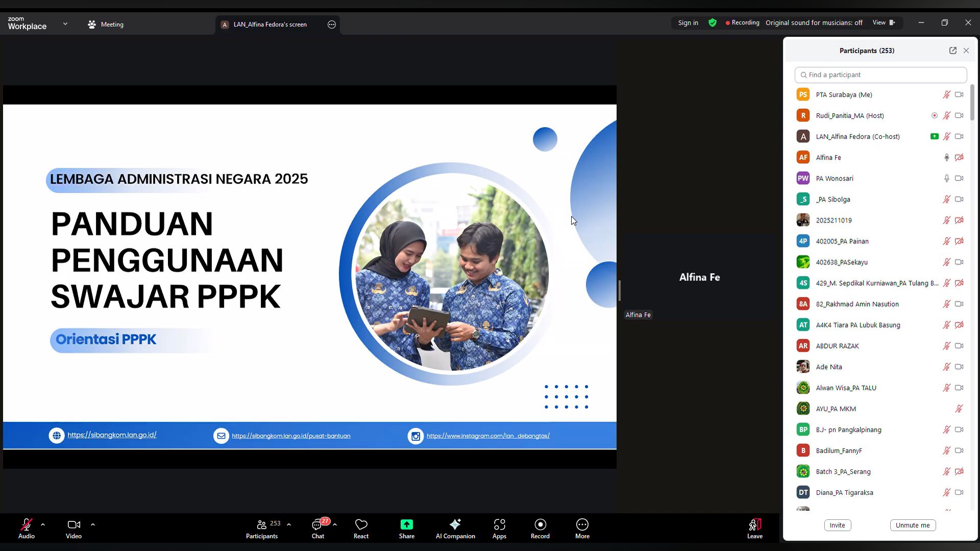Click the Invite button

(x=837, y=525)
